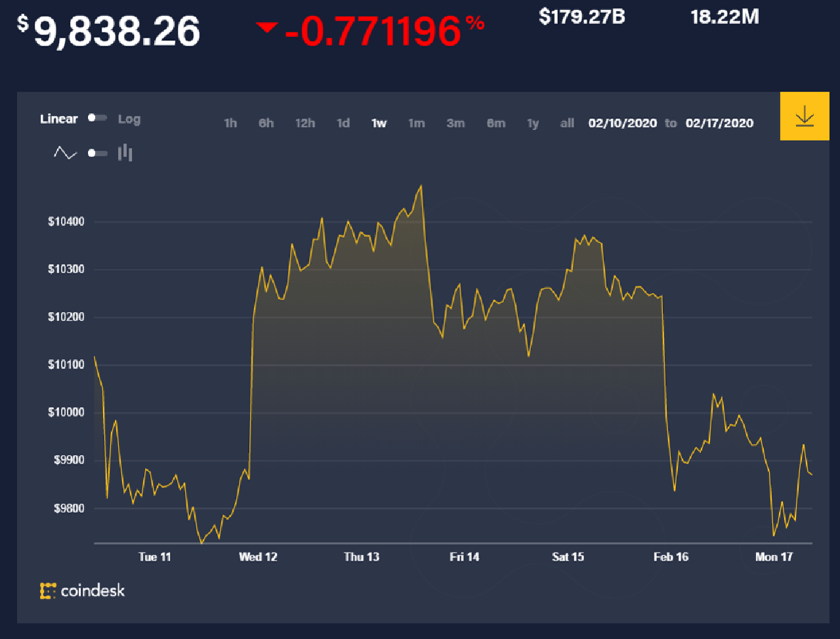The width and height of the screenshot is (840, 639).
Task: Toggle line/candlestick chart type switch
Action: [x=97, y=153]
